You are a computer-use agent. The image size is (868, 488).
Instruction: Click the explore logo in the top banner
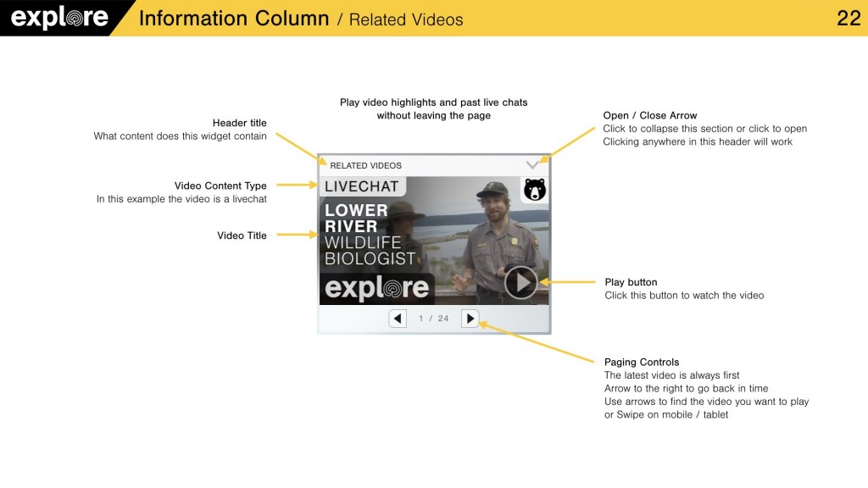point(59,18)
